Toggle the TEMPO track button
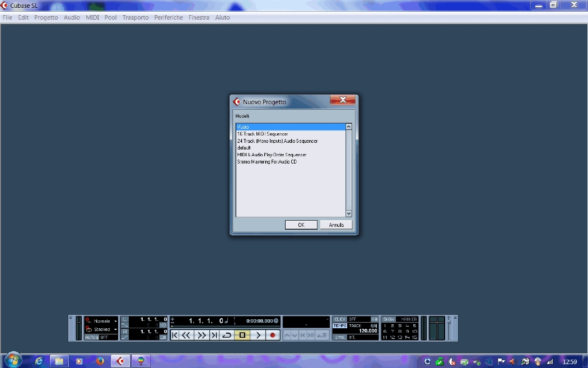 point(340,325)
